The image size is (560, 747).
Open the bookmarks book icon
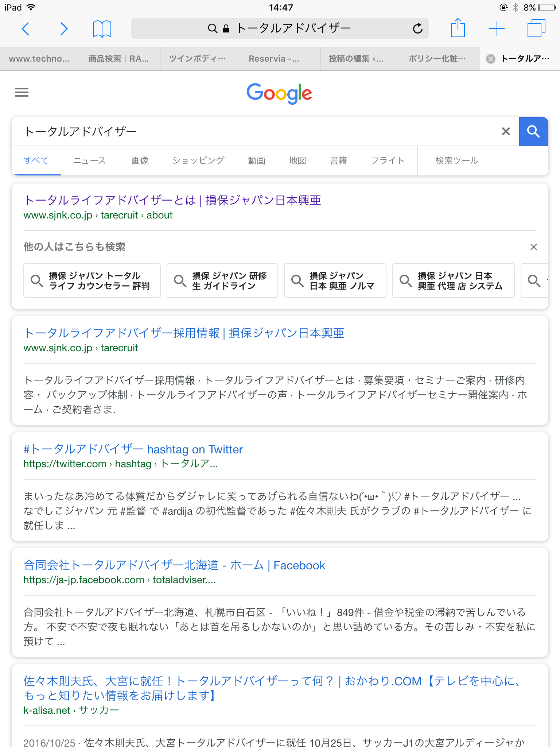pyautogui.click(x=102, y=29)
